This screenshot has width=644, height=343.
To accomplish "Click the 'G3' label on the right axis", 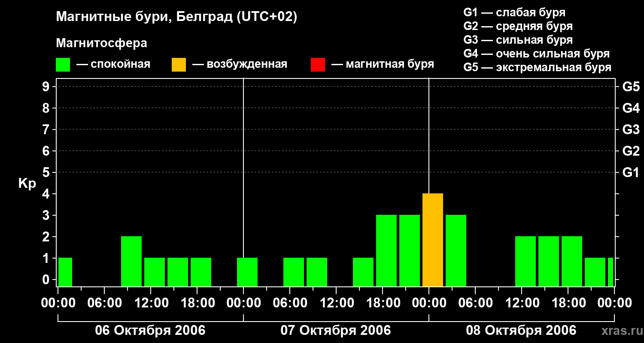I will coord(631,129).
